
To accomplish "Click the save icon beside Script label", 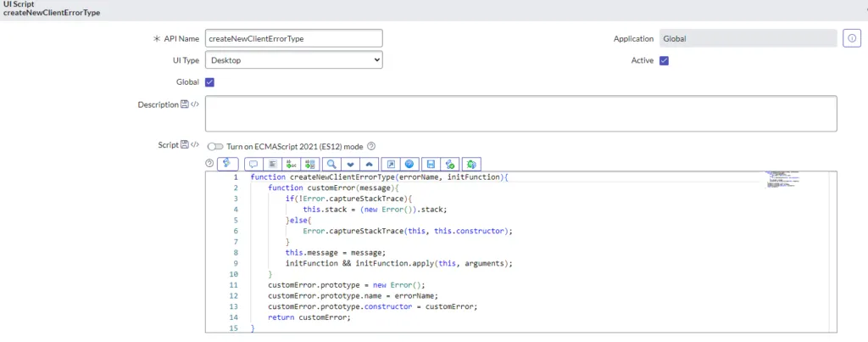I will click(185, 144).
